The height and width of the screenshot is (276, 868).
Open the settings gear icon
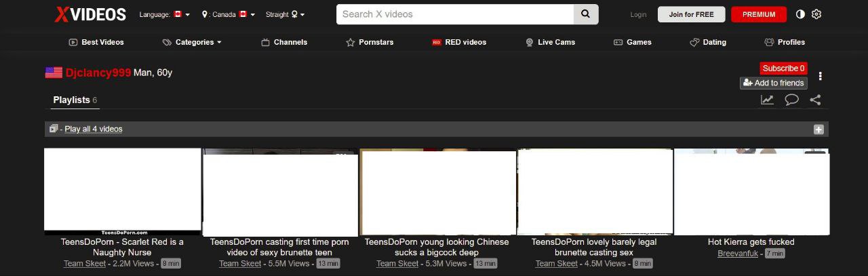pos(816,14)
